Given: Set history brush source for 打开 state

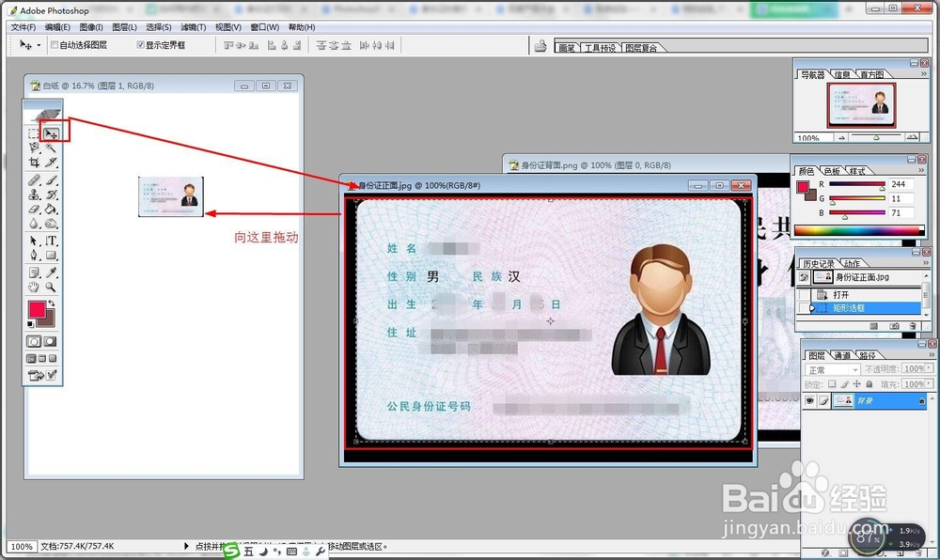Looking at the screenshot, I should [x=804, y=295].
